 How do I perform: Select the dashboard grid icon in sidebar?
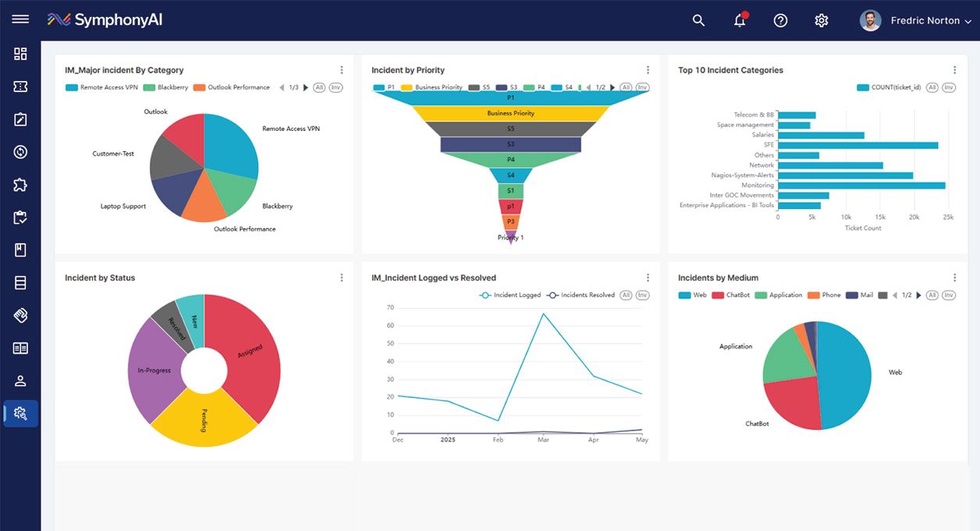point(20,54)
